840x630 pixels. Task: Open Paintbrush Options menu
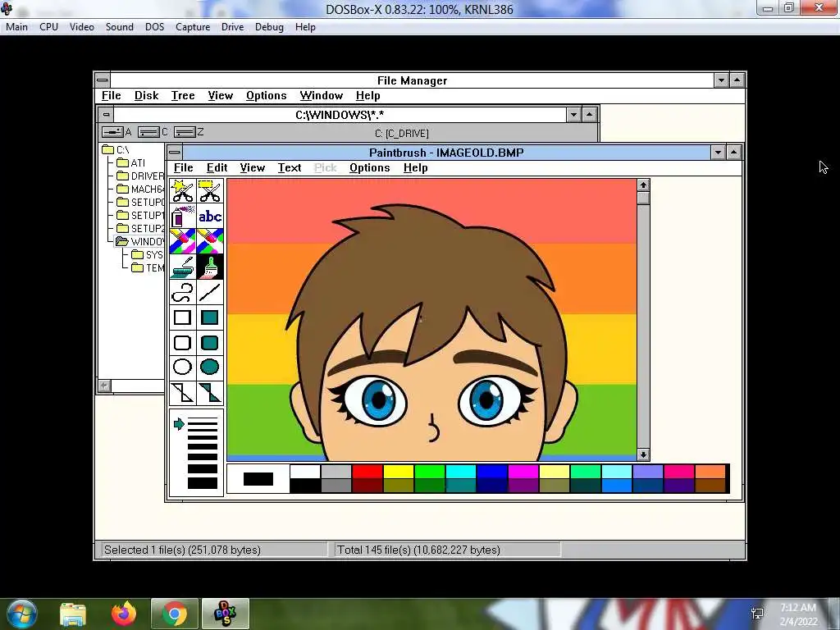click(x=370, y=167)
